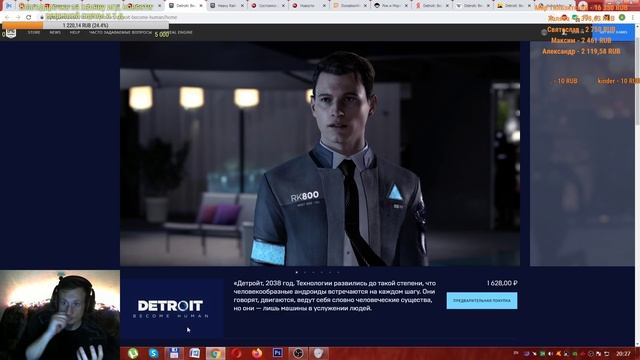640x360 pixels.
Task: Click the Connor RK800 carousel image
Action: coord(320,154)
